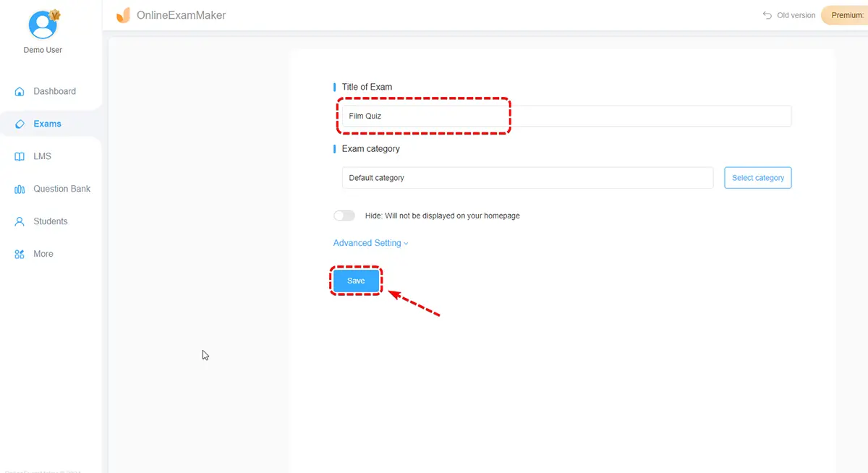Screen dimensions: 868x473
Task: Toggle the Hide from homepage switch
Action: point(344,216)
